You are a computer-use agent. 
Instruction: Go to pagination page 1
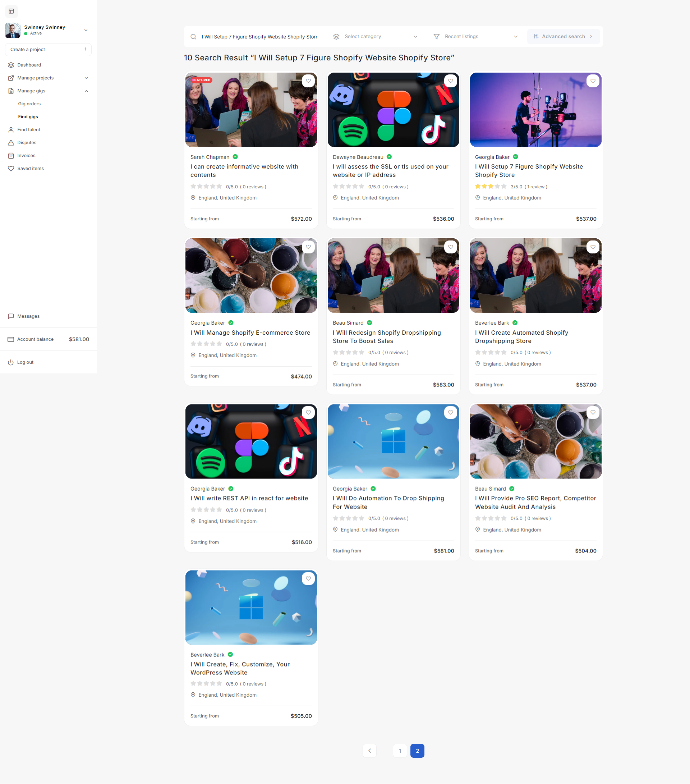point(400,751)
